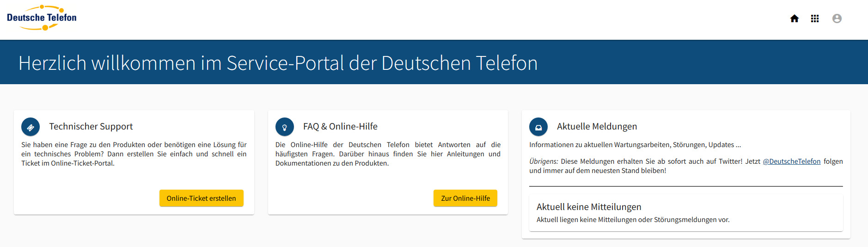Click the FAQ & Online-Hilfe heading
The width and height of the screenshot is (868, 247).
pyautogui.click(x=340, y=126)
